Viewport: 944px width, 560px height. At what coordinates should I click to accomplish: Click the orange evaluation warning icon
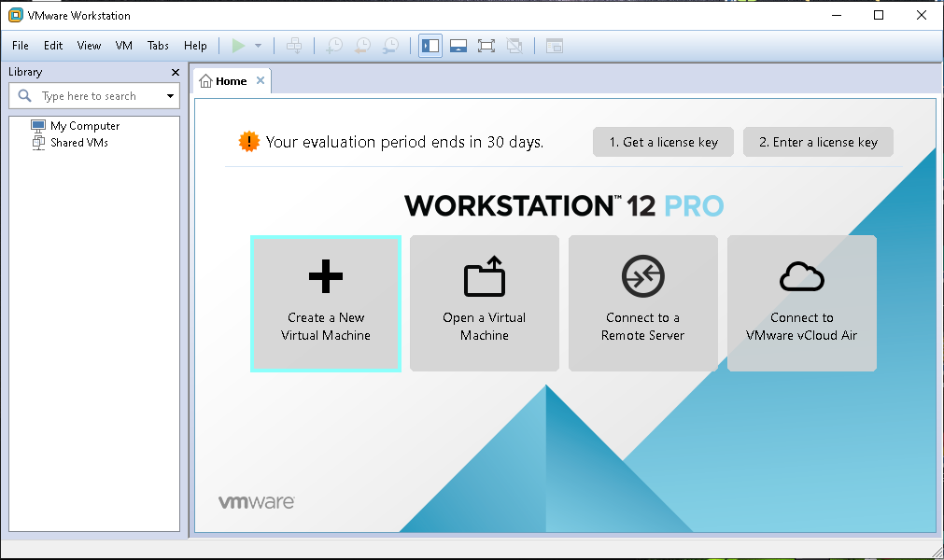point(248,142)
